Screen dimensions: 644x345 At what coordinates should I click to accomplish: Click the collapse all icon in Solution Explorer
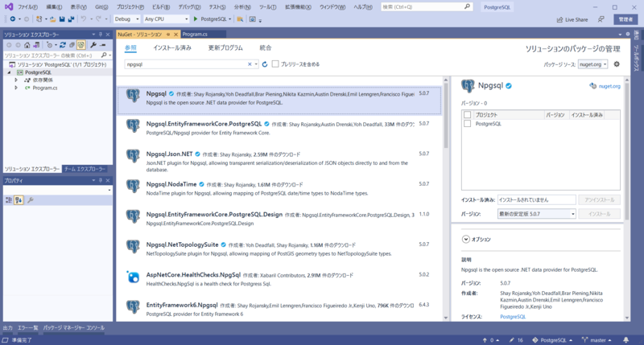72,45
